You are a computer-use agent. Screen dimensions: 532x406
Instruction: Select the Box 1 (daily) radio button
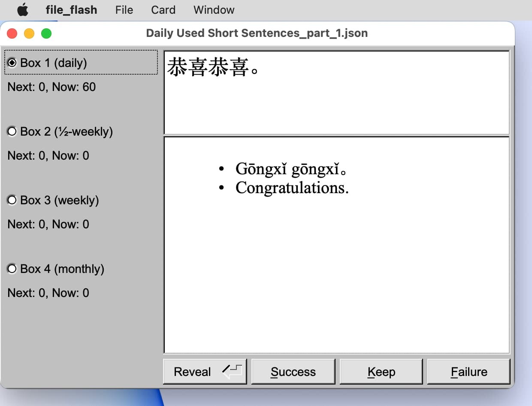[x=12, y=63]
